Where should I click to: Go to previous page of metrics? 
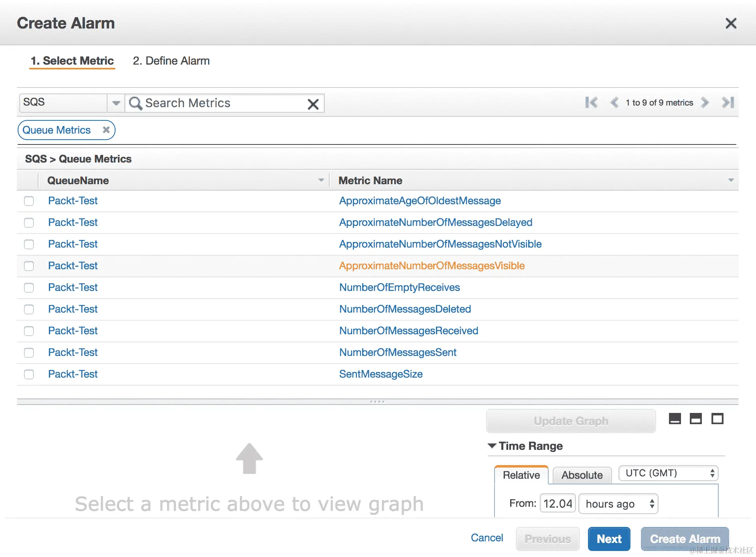(614, 103)
